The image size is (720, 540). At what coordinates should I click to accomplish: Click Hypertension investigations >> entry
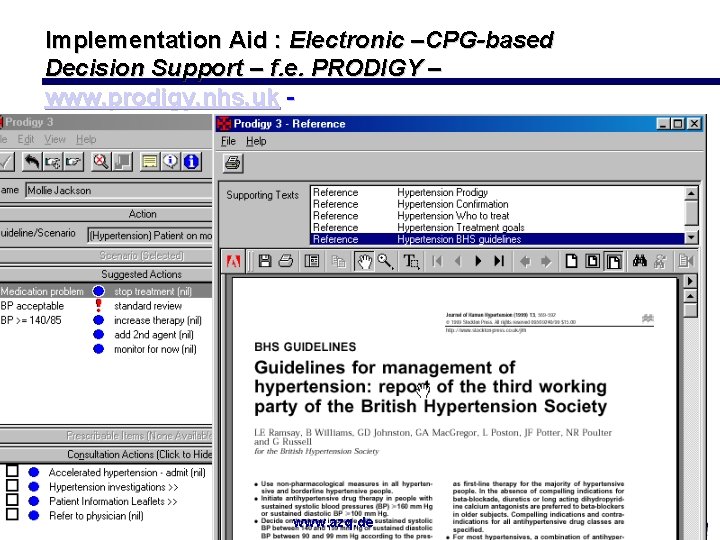(x=113, y=487)
